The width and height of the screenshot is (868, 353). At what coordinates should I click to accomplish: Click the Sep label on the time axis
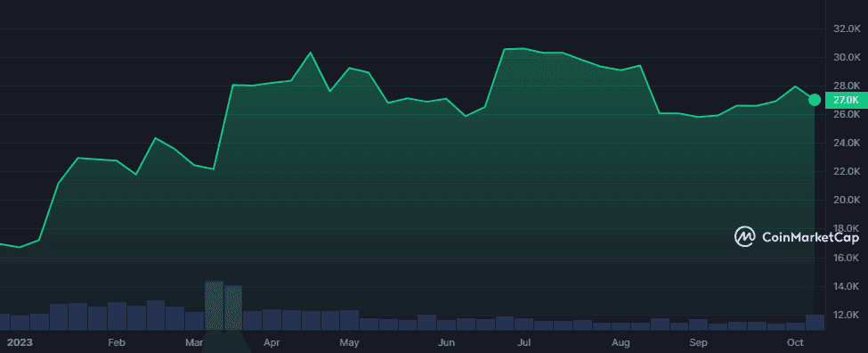tap(699, 342)
